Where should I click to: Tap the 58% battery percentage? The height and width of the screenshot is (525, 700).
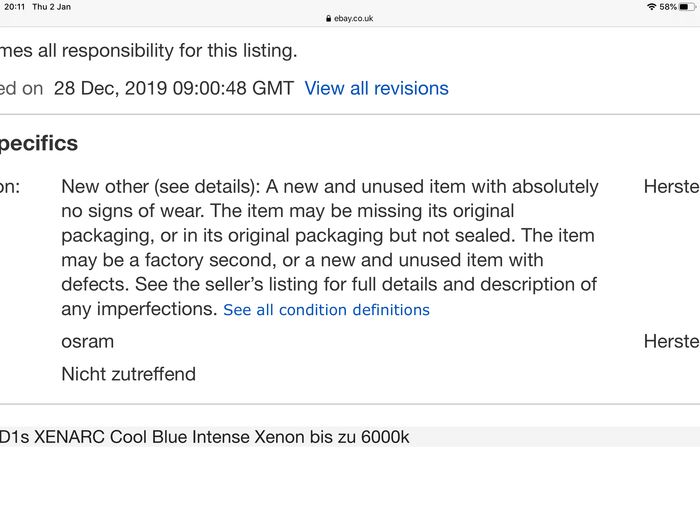click(668, 7)
